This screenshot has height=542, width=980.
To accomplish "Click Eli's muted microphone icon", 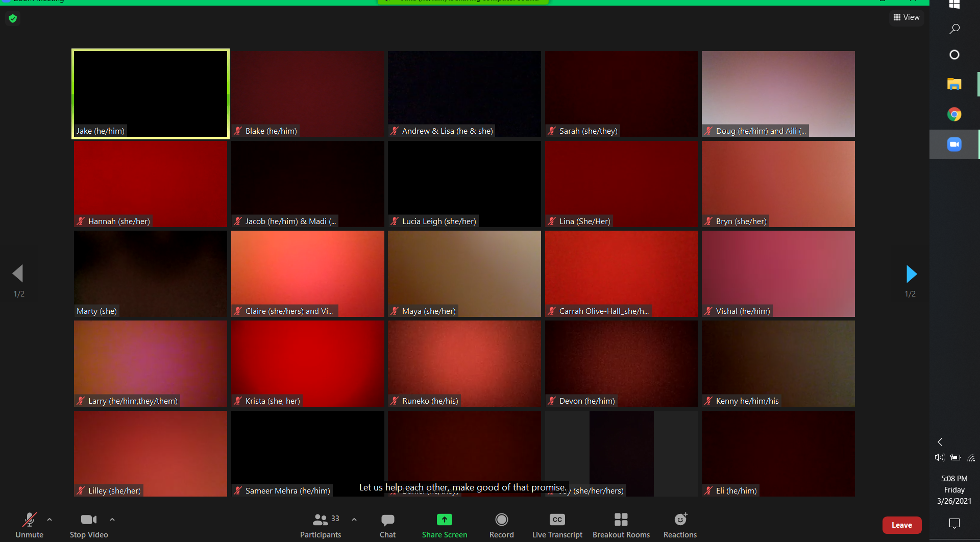I will (x=708, y=490).
